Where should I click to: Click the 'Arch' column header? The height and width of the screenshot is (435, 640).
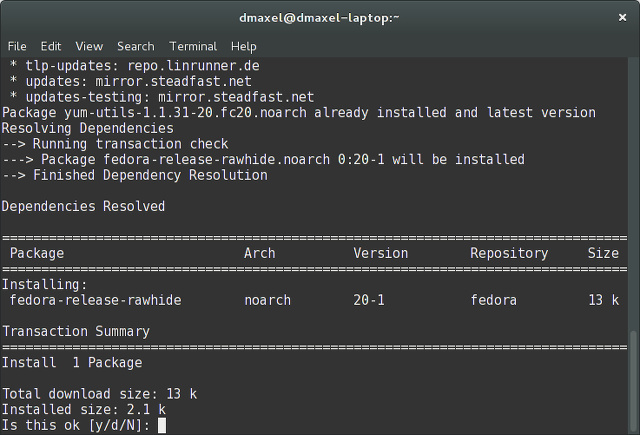260,253
